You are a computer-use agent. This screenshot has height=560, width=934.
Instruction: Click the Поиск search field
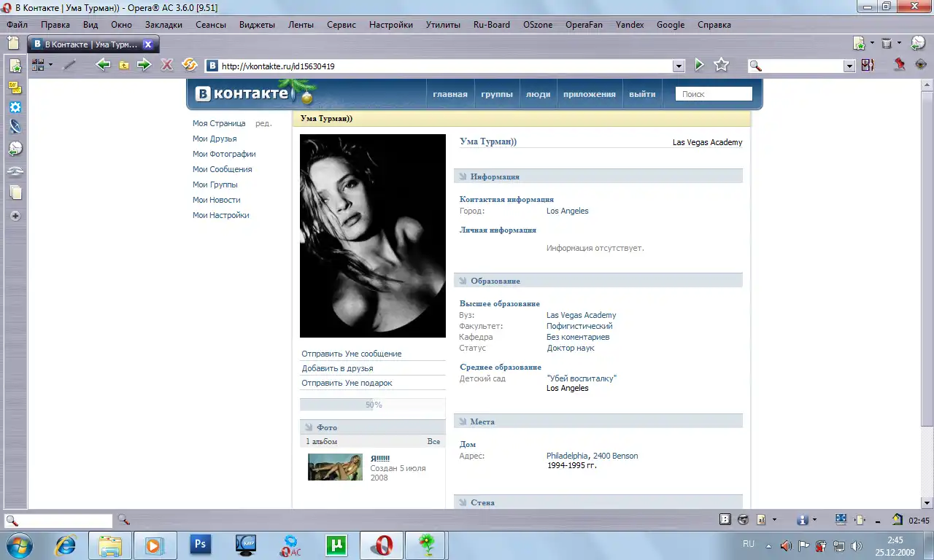click(x=713, y=94)
